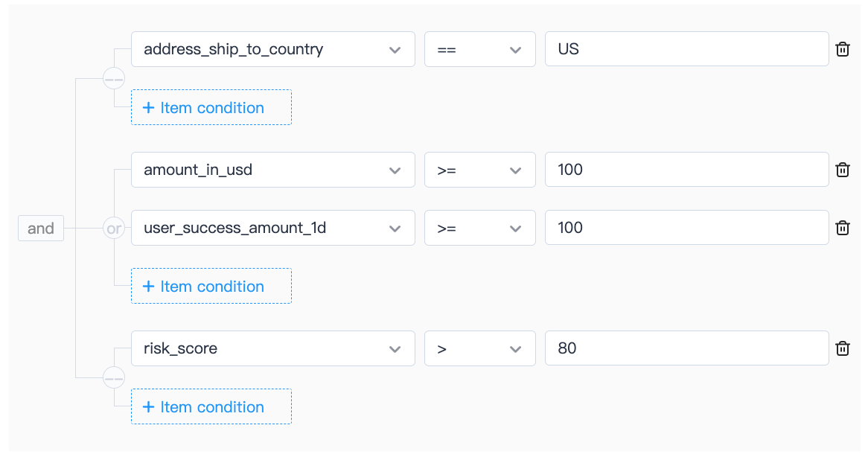The image size is (868, 463).
Task: Change the '>' operator for risk_score
Action: coord(479,348)
